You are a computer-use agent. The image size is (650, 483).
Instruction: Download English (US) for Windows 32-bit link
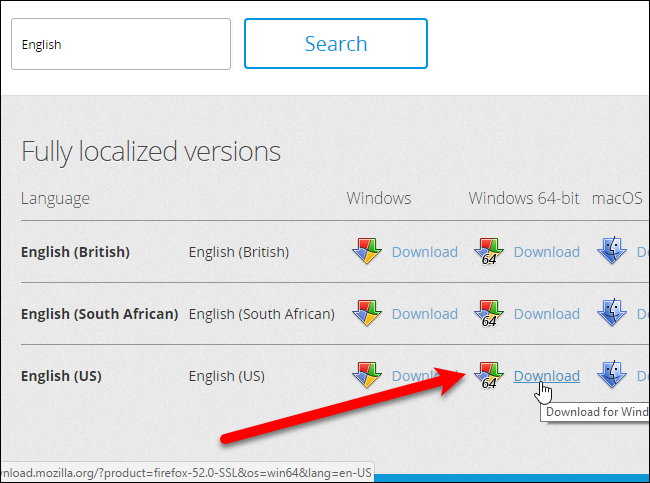pos(425,376)
